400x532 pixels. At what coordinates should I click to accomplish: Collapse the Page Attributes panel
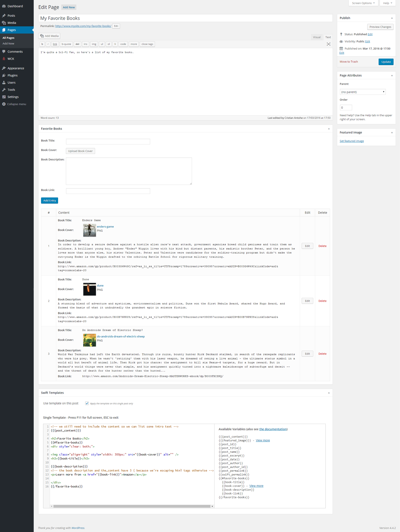[392, 76]
